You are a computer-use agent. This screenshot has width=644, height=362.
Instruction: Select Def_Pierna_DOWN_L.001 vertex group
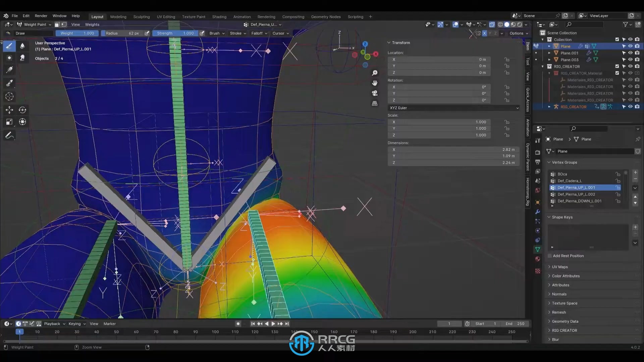pos(579,201)
